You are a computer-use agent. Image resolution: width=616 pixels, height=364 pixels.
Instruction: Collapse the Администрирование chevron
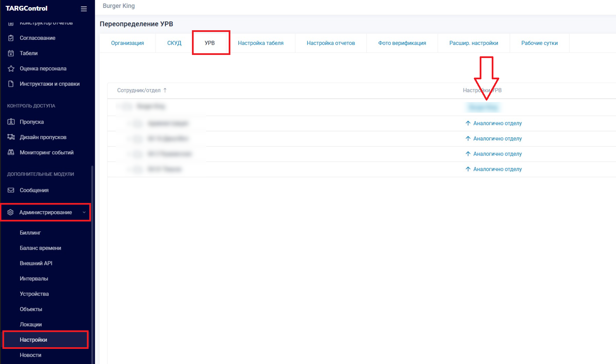(x=84, y=212)
